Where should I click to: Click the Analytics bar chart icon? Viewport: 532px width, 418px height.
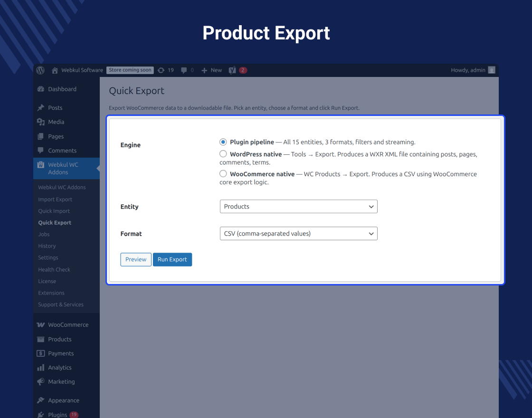point(41,368)
